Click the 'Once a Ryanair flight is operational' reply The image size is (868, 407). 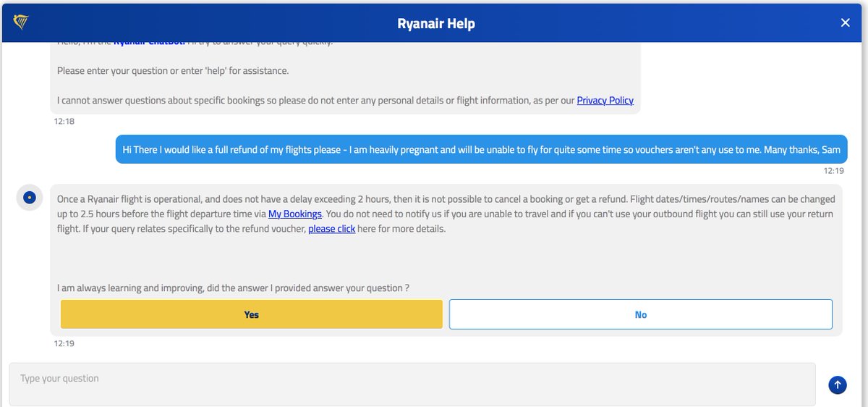click(x=446, y=214)
